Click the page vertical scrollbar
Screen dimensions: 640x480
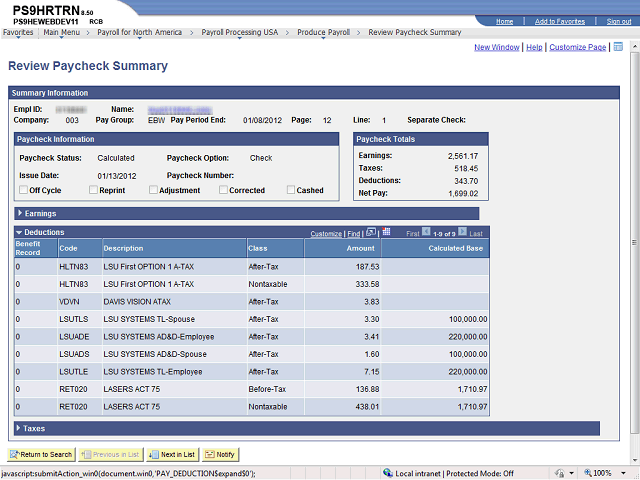(x=634, y=242)
